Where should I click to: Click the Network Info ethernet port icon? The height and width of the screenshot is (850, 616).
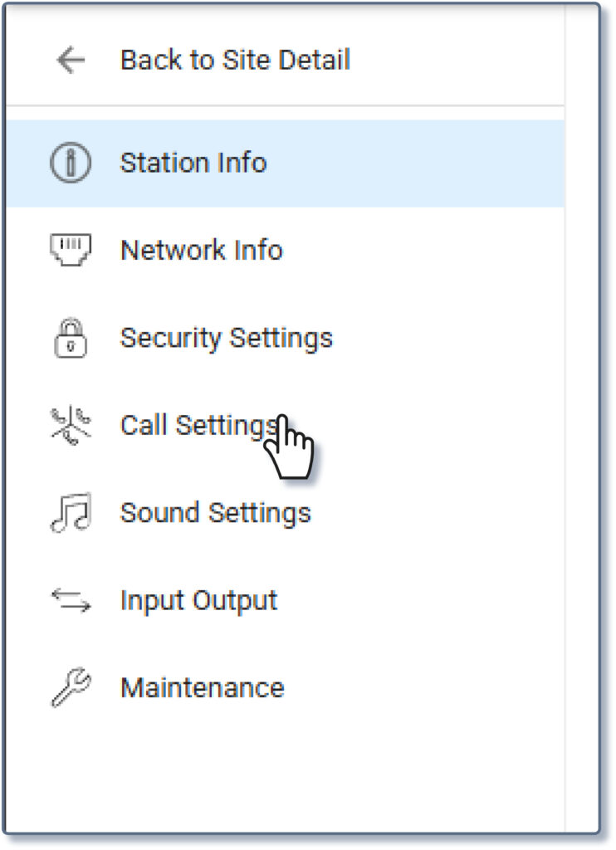click(x=71, y=249)
